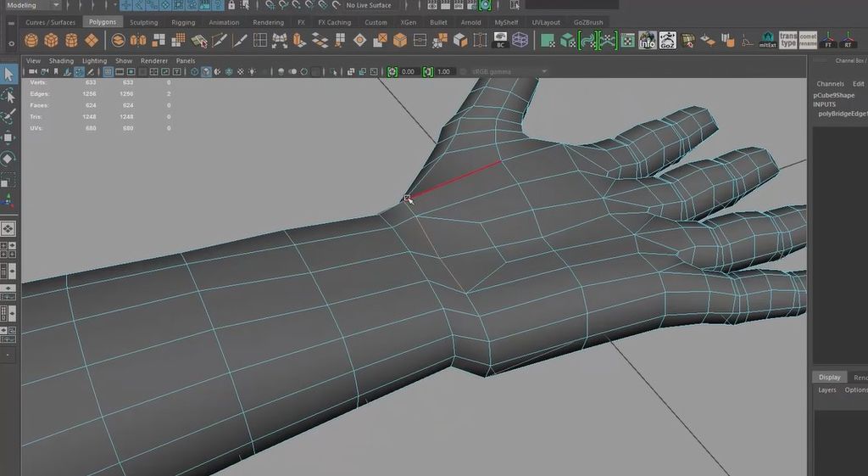This screenshot has height=476, width=868.
Task: Click the Extrude shelf icon
Action: [299, 41]
